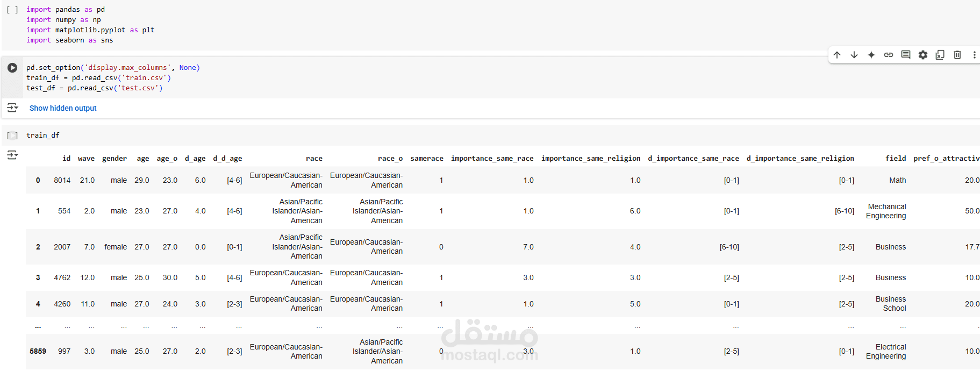Image resolution: width=980 pixels, height=371 pixels.
Task: Click the 'Mechanical Engineering' field cell
Action: coord(886,211)
